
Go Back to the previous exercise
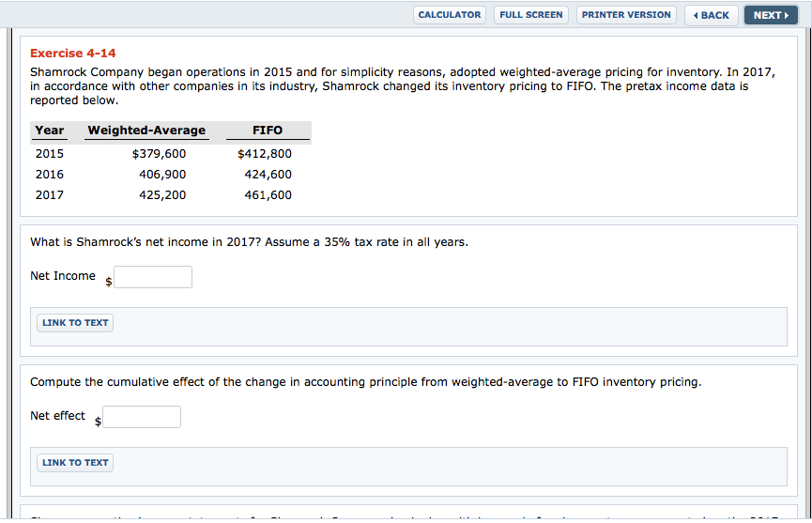(711, 16)
